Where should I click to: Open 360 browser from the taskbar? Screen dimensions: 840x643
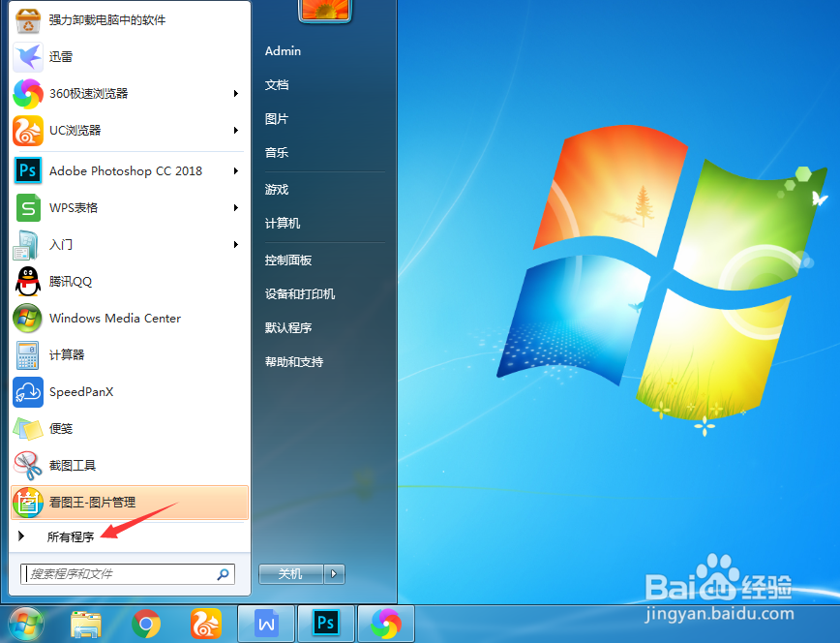386,624
